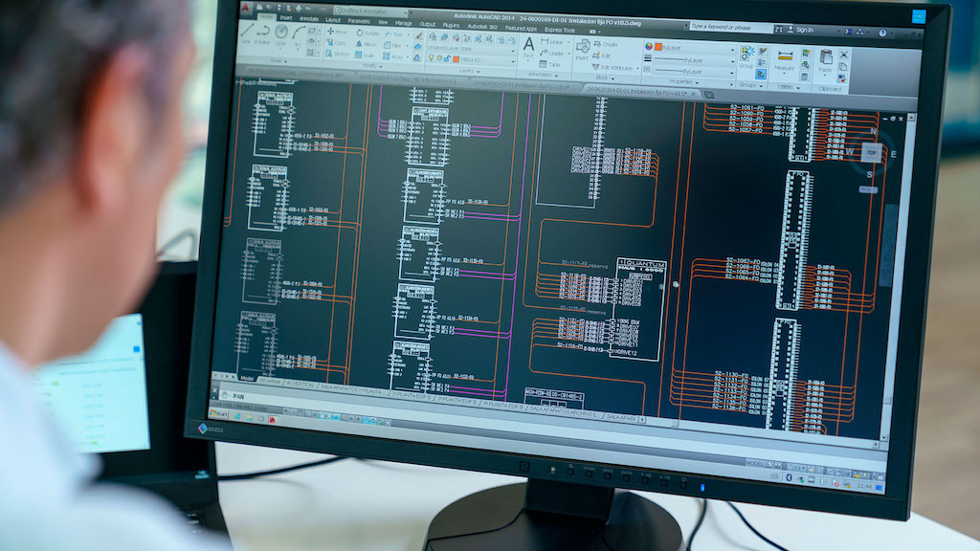Click the Move tool in Modify panel
The height and width of the screenshot is (551, 980).
coord(336,32)
